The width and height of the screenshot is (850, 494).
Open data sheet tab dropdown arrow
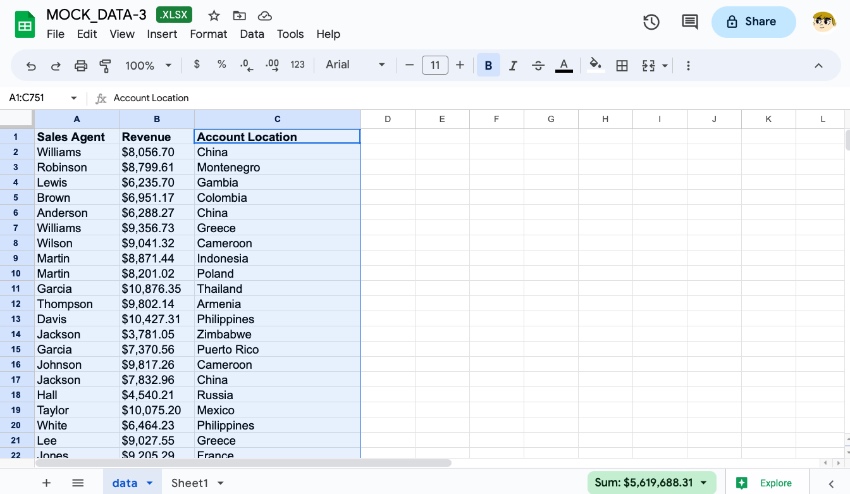click(150, 483)
